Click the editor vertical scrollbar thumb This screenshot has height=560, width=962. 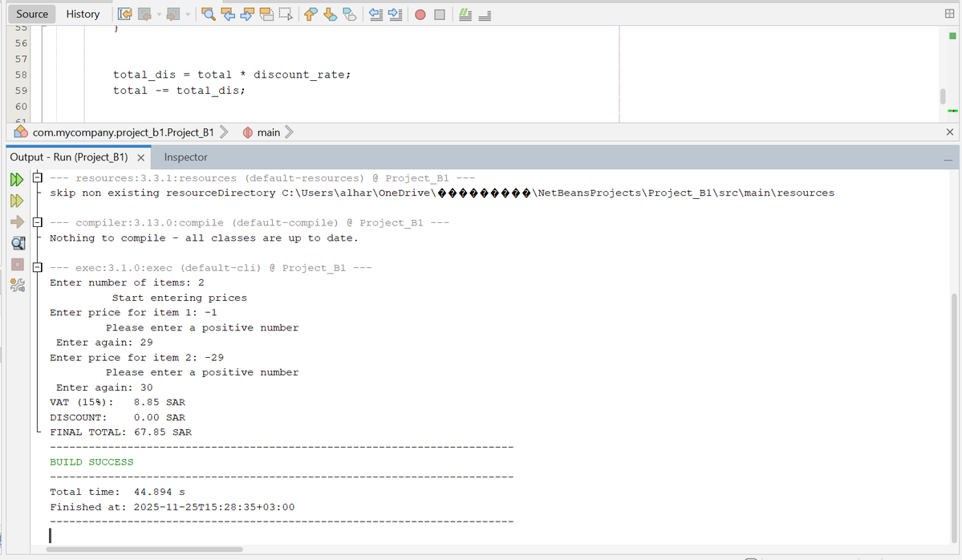coord(943,96)
